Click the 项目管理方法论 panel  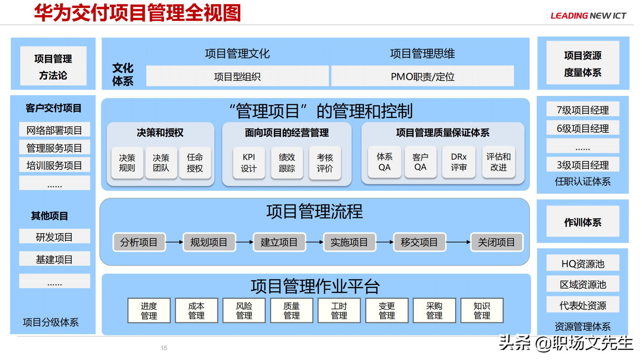(54, 67)
